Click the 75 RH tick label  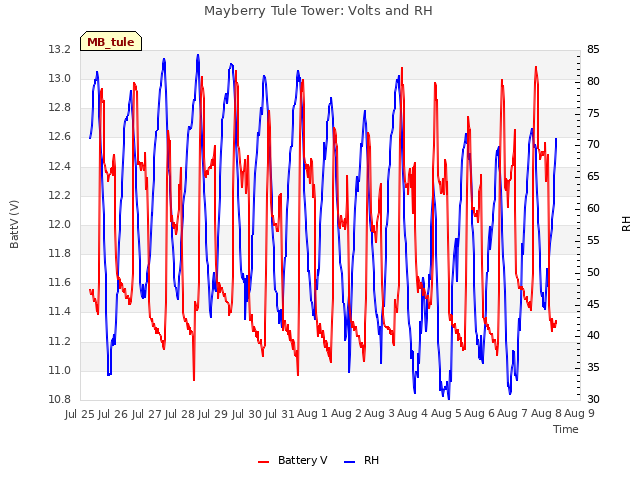(x=593, y=113)
